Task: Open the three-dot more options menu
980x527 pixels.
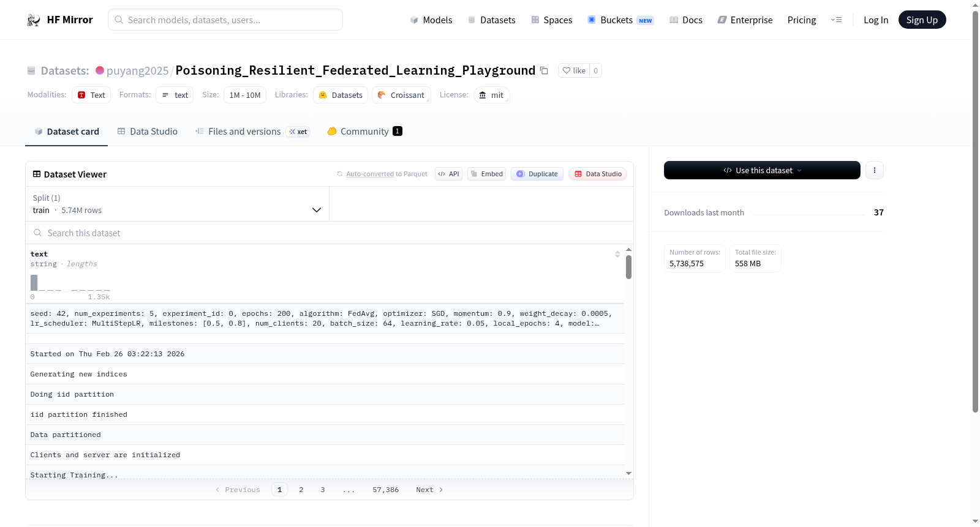Action: tap(875, 170)
